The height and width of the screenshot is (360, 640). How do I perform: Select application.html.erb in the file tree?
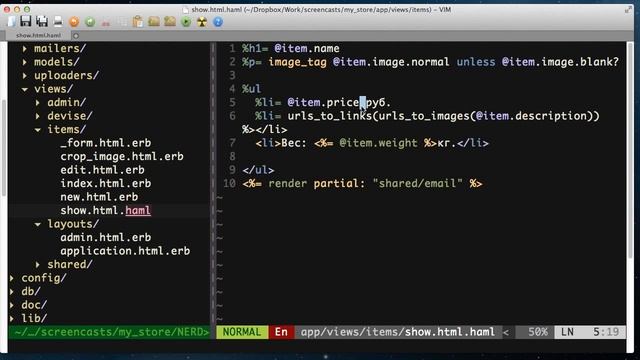click(x=125, y=251)
